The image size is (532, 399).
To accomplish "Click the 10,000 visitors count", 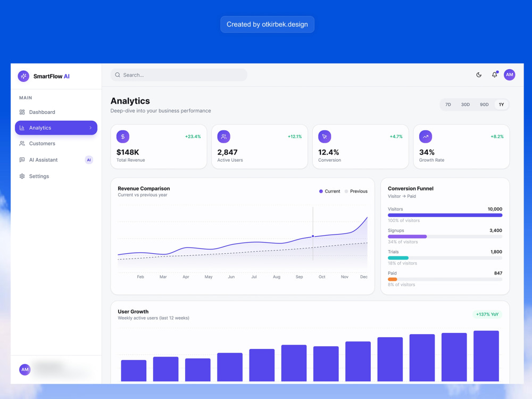I will click(495, 209).
